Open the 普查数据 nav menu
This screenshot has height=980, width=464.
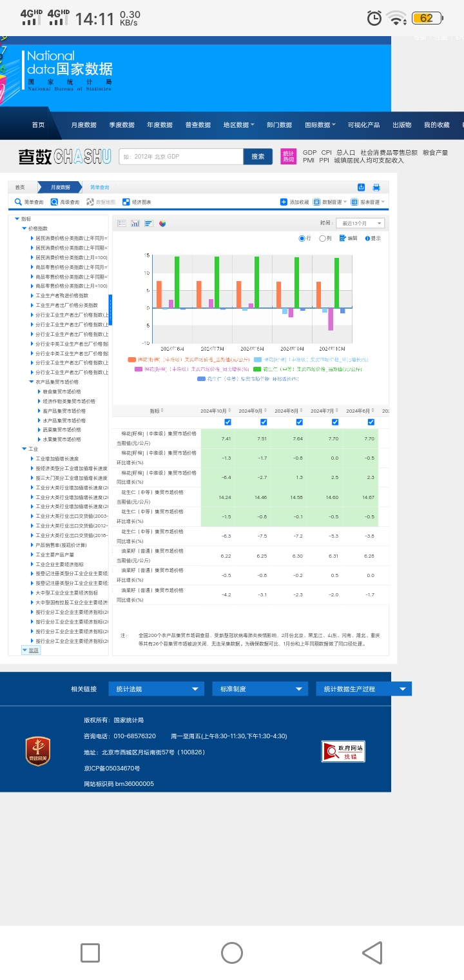click(x=198, y=125)
